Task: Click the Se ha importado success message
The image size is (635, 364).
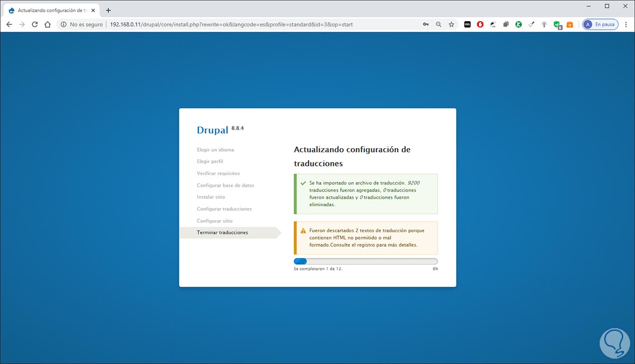Action: (365, 193)
